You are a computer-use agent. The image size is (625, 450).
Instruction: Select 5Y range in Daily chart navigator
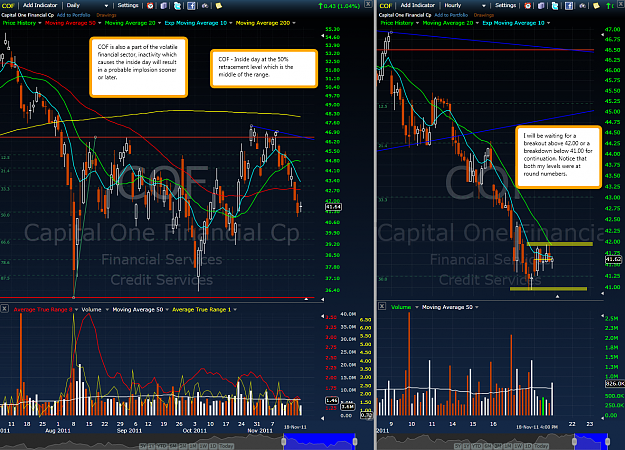click(x=143, y=446)
